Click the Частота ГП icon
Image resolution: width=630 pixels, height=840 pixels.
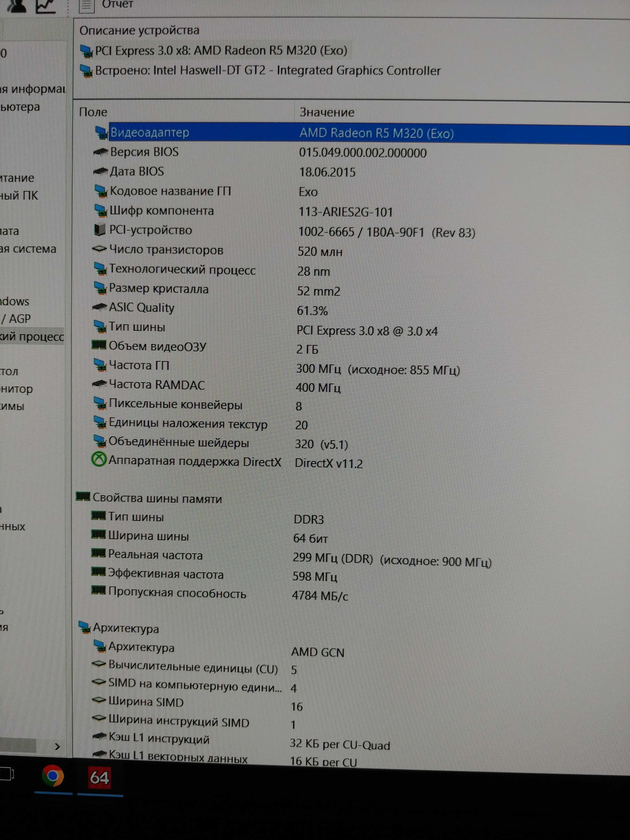click(x=100, y=365)
